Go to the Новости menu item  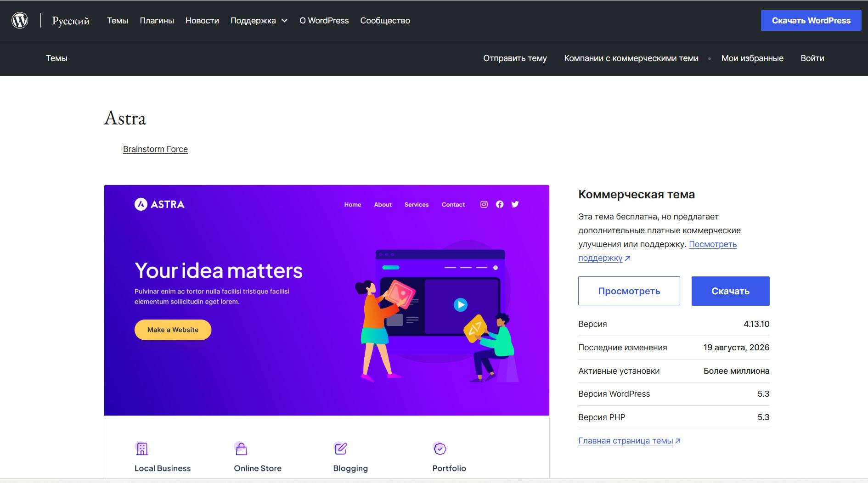pyautogui.click(x=202, y=21)
